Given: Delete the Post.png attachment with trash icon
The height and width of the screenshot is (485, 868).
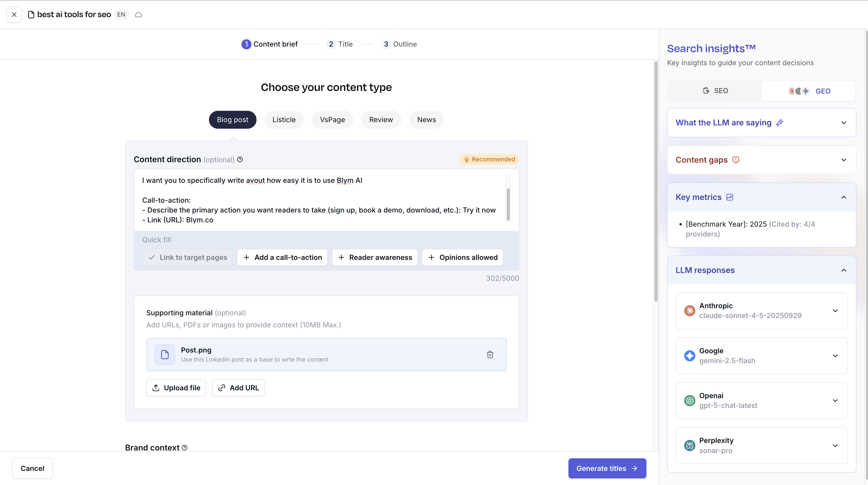Looking at the screenshot, I should 490,355.
